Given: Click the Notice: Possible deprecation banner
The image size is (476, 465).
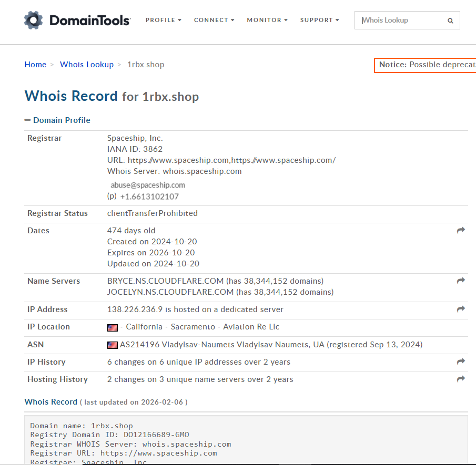Looking at the screenshot, I should 425,65.
